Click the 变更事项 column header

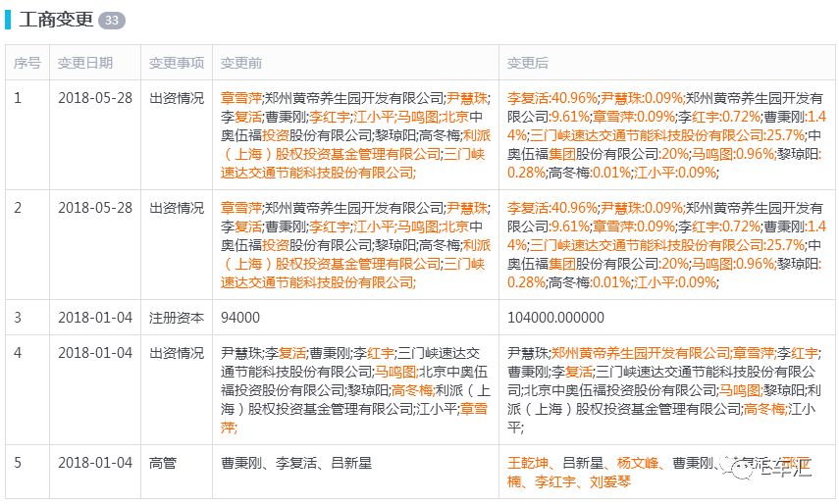(177, 63)
